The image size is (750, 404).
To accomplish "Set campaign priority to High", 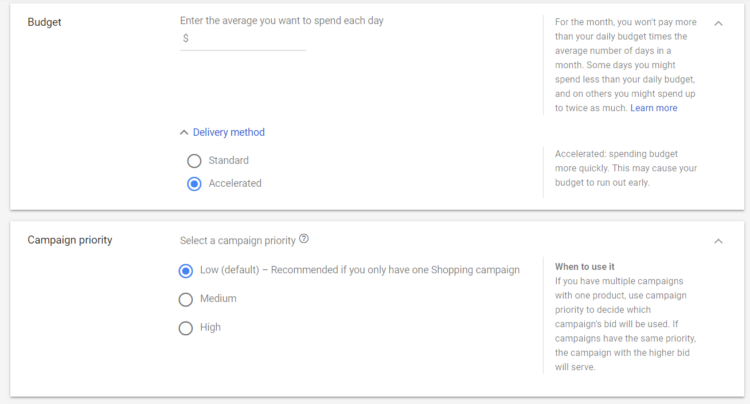I will 185,327.
